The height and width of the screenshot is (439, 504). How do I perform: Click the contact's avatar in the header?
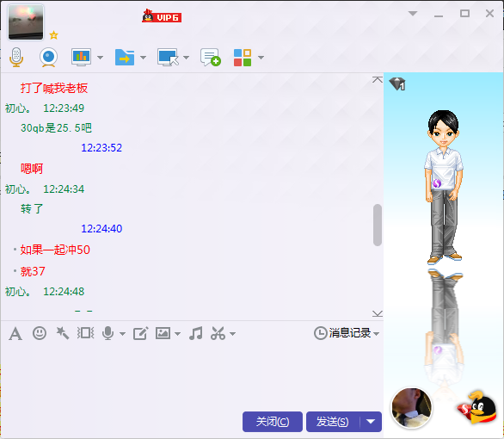click(x=26, y=22)
